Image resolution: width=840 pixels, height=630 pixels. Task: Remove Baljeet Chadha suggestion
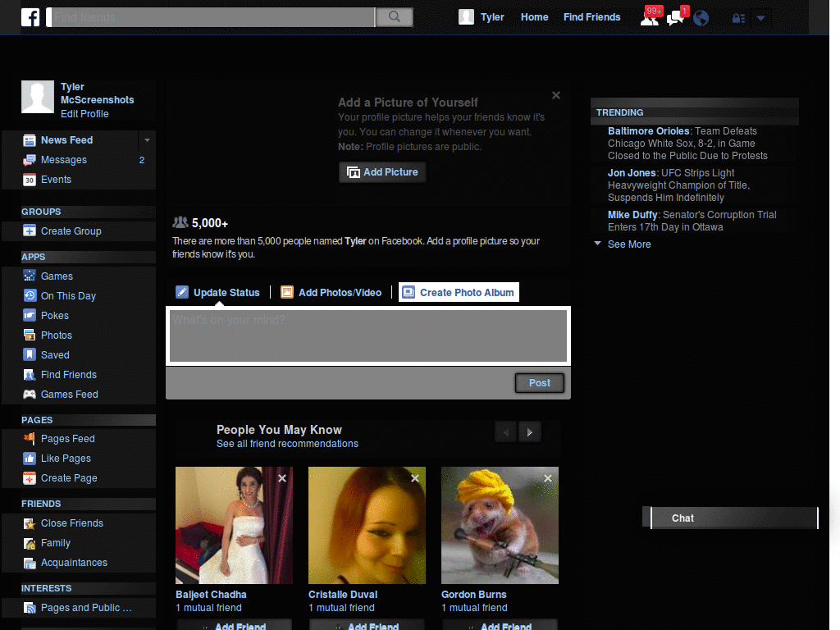click(282, 478)
